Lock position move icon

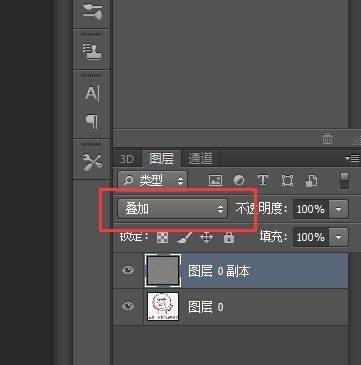pos(206,238)
